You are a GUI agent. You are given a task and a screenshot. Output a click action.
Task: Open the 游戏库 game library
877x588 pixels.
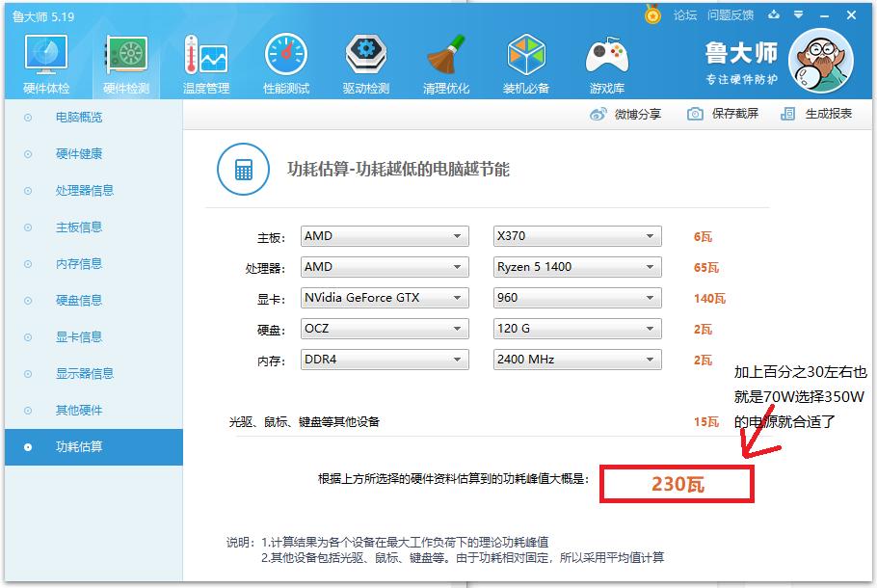tap(606, 60)
